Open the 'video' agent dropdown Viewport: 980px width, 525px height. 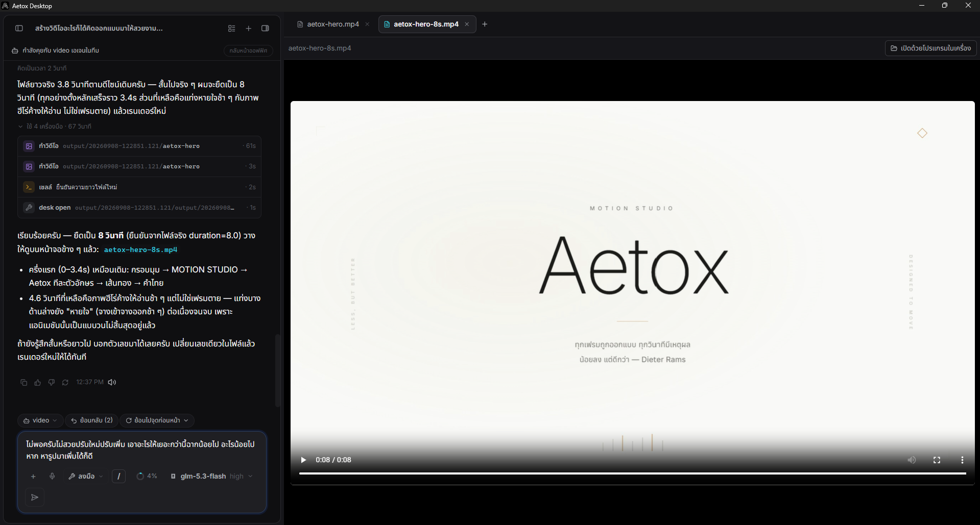[40, 420]
